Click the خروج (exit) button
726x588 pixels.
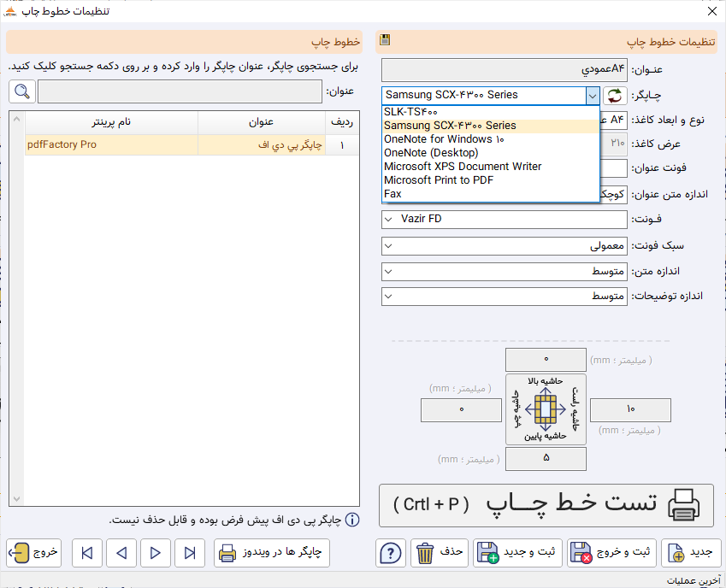[34, 553]
